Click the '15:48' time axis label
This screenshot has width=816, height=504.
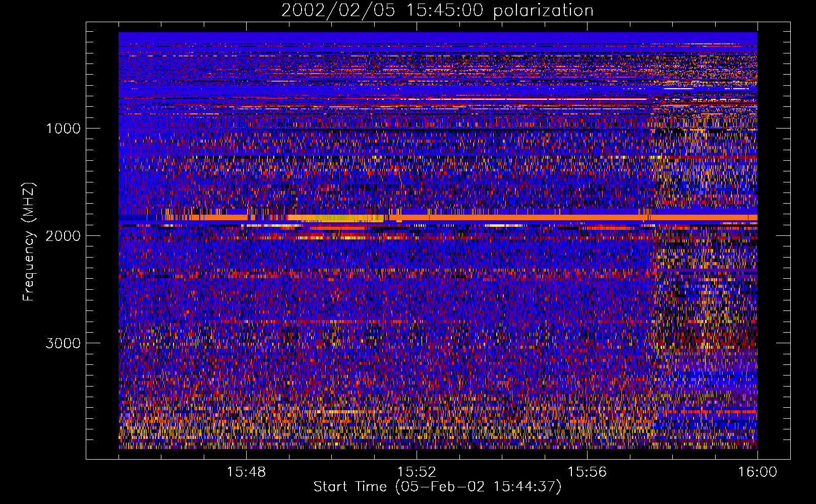click(x=246, y=472)
